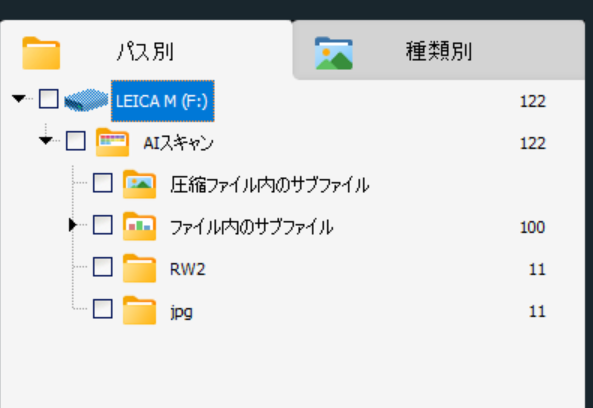Tick the jpg folder checkbox
The width and height of the screenshot is (593, 408).
tap(102, 309)
